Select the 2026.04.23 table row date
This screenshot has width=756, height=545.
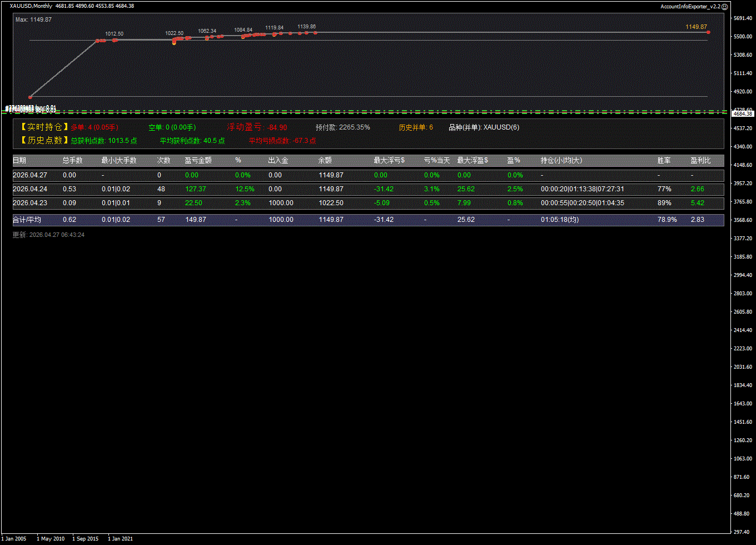[27, 203]
